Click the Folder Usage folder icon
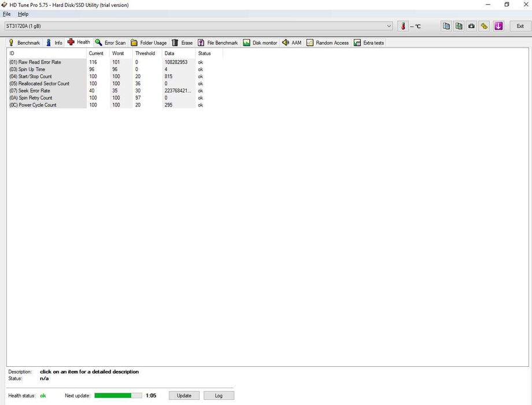The height and width of the screenshot is (405, 532). (x=134, y=42)
